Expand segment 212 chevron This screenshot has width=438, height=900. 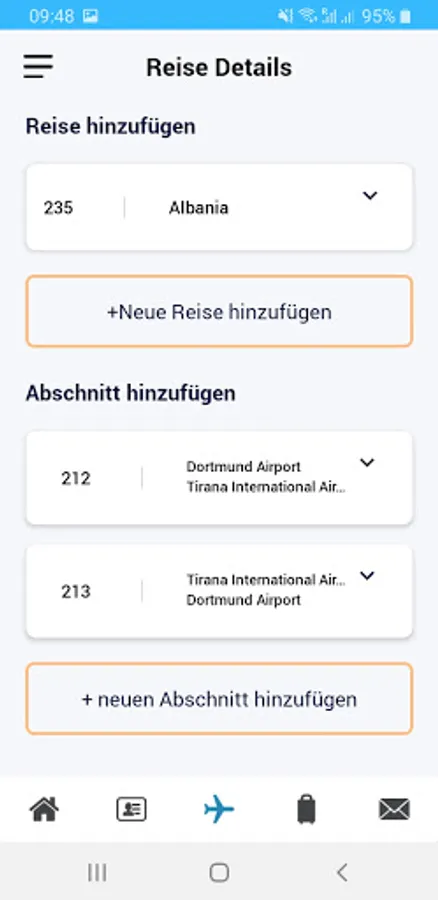click(367, 463)
